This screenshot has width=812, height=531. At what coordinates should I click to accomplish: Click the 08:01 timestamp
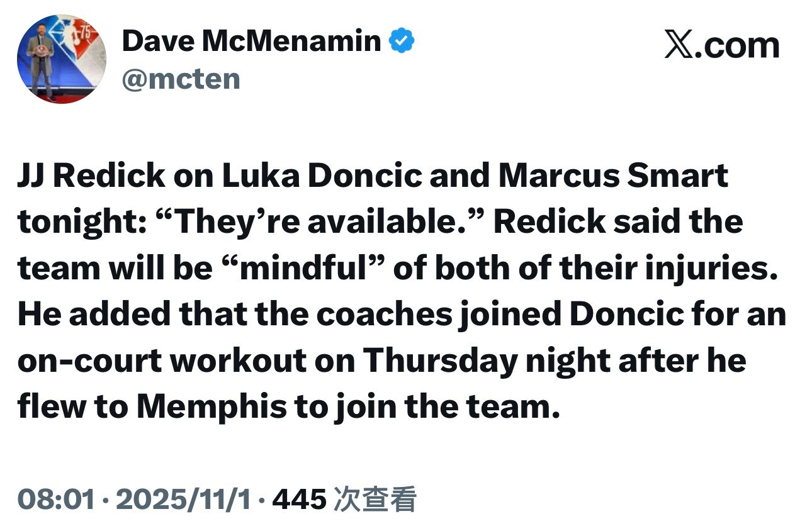pyautogui.click(x=57, y=500)
